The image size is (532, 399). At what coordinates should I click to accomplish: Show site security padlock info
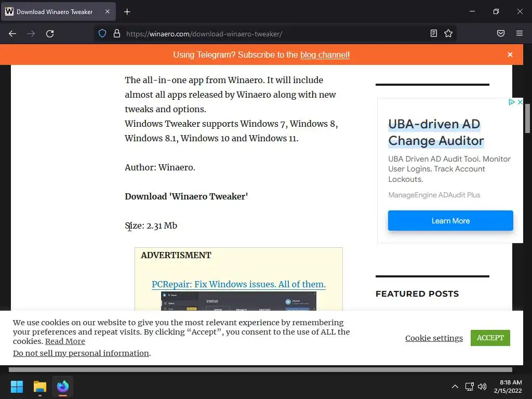tap(117, 34)
